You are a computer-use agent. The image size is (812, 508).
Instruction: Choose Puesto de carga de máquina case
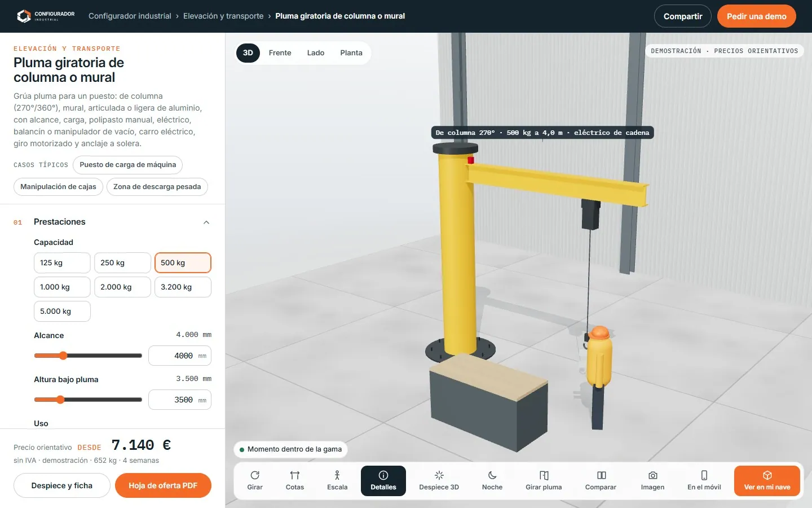click(127, 165)
